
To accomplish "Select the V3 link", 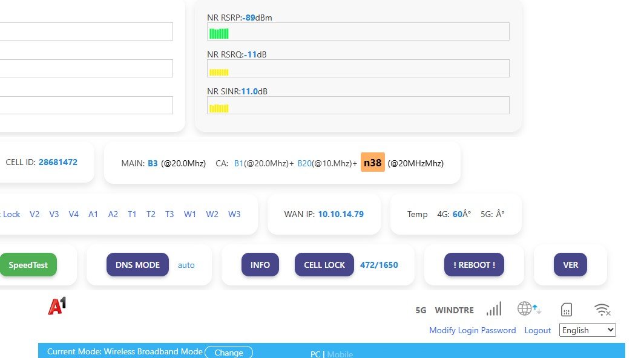I will click(54, 214).
